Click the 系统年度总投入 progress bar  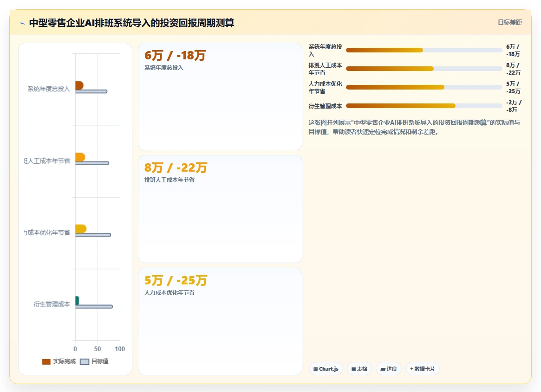424,51
